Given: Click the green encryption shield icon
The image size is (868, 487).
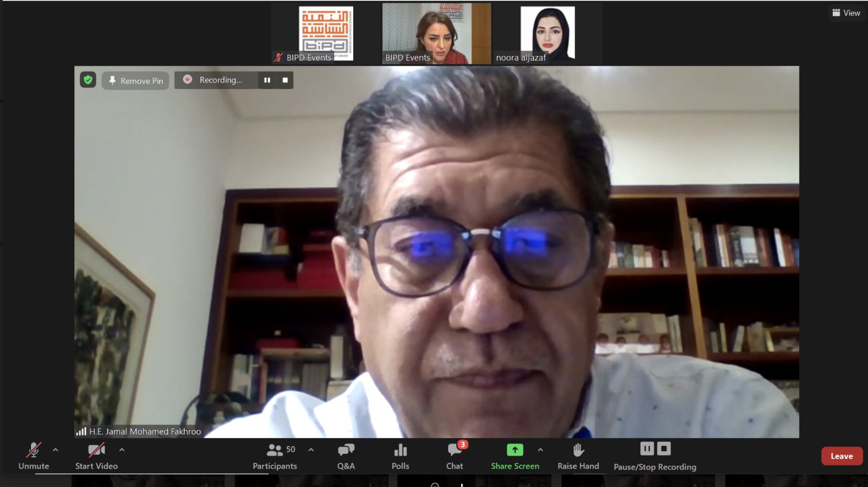Looking at the screenshot, I should pyautogui.click(x=88, y=80).
